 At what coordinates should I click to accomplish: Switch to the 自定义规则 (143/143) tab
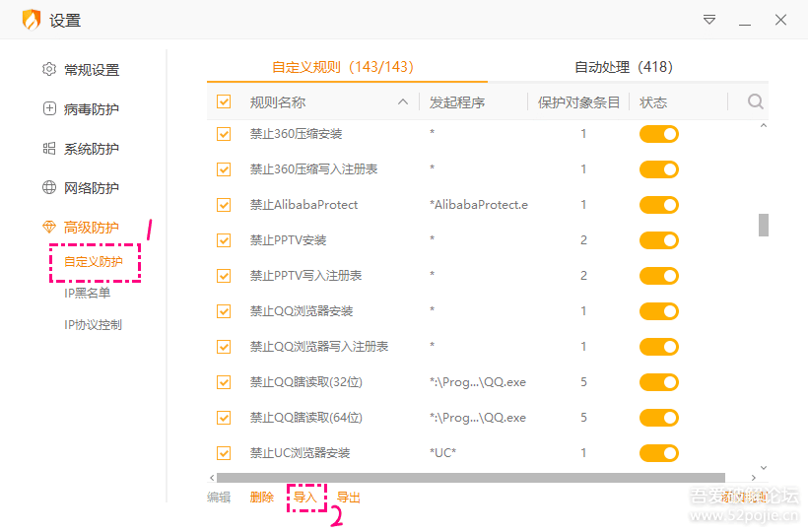pos(343,67)
